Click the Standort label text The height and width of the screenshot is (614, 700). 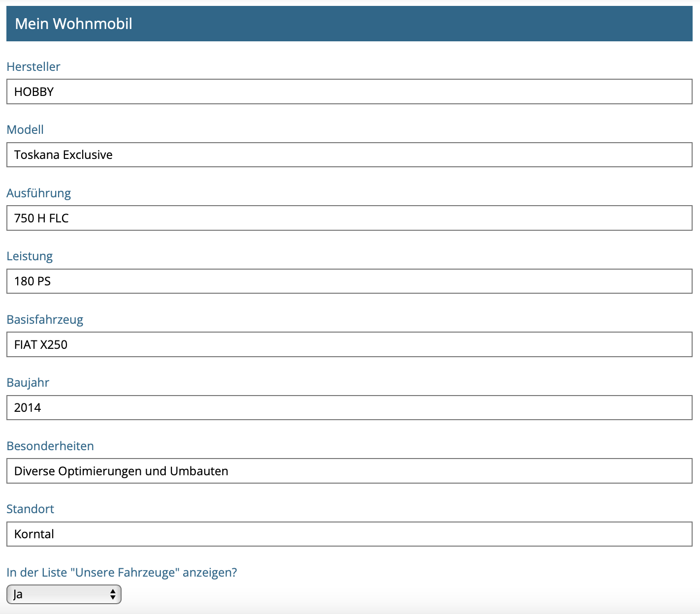coord(31,509)
